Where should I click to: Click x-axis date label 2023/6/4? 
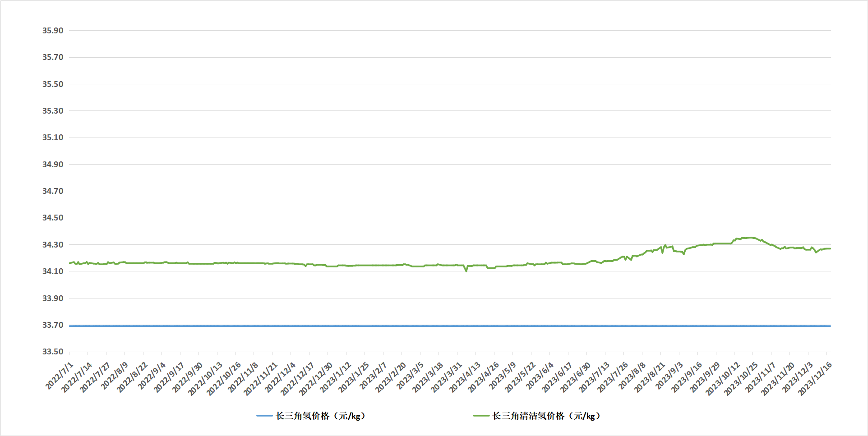(540, 375)
